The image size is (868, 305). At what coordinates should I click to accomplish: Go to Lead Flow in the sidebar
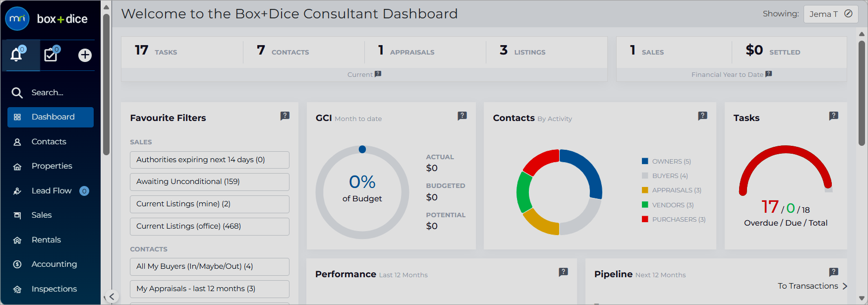pyautogui.click(x=51, y=191)
